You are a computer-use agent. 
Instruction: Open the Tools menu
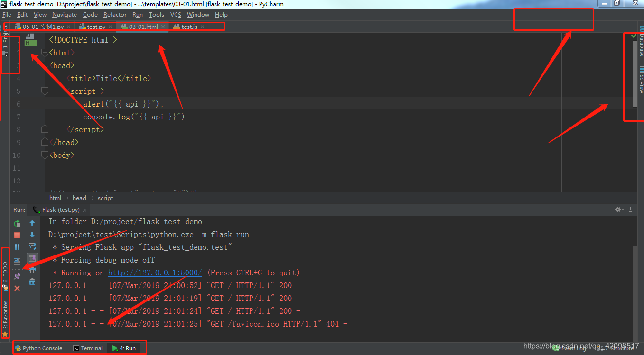pos(157,15)
